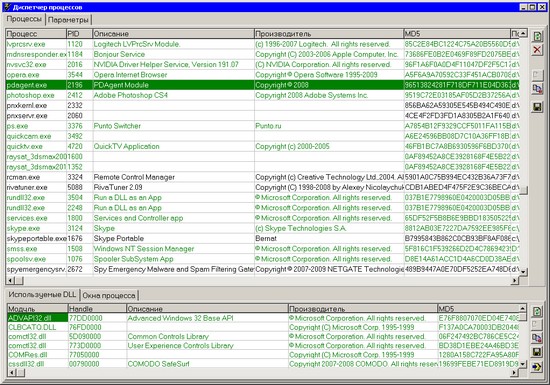The image size is (550, 385).
Task: Select the prxkernl.exe process
Action: [262, 105]
